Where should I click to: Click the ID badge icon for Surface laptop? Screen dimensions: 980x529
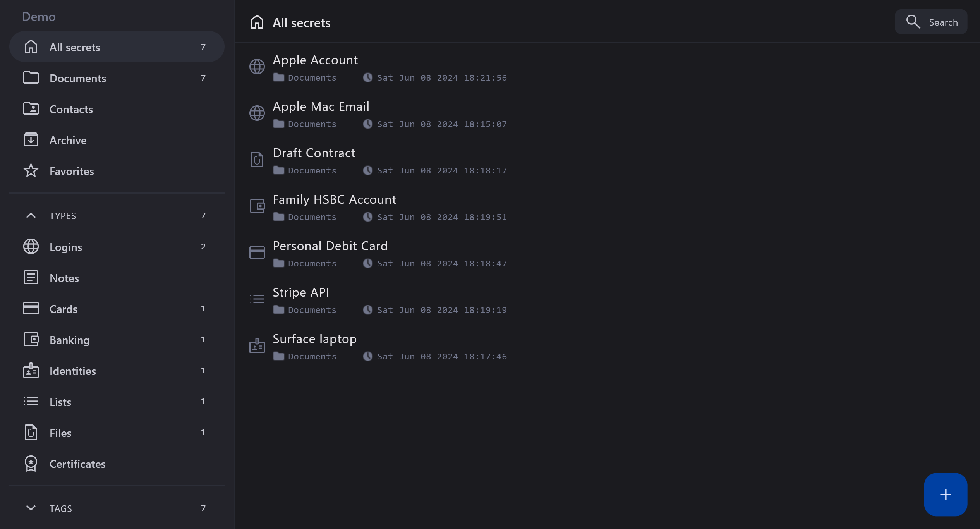pyautogui.click(x=257, y=345)
